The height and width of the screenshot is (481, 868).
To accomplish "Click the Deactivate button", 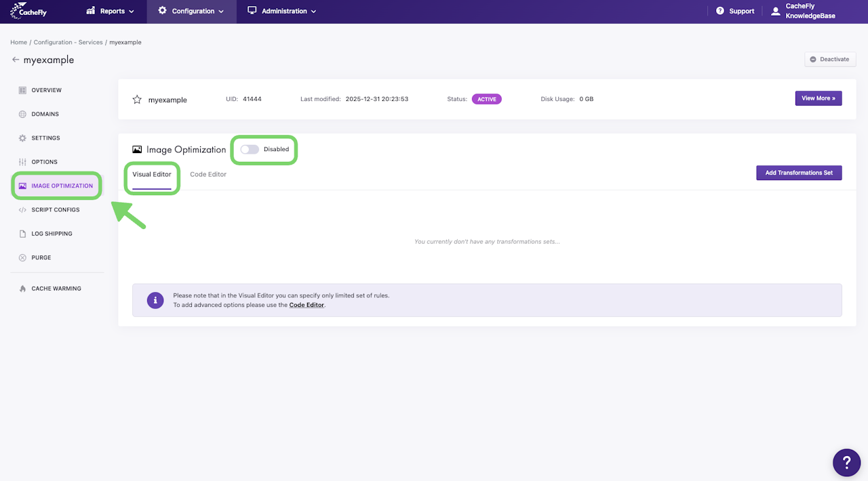I will pyautogui.click(x=829, y=60).
